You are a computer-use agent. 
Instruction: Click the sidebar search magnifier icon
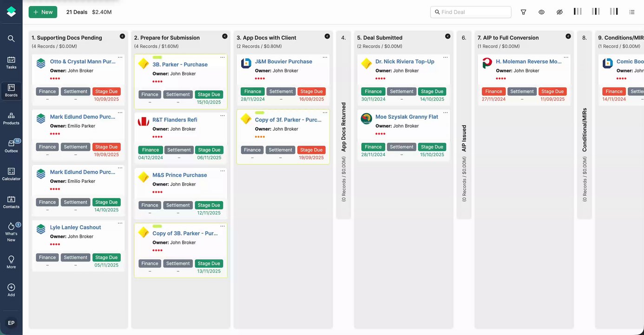[x=11, y=39]
